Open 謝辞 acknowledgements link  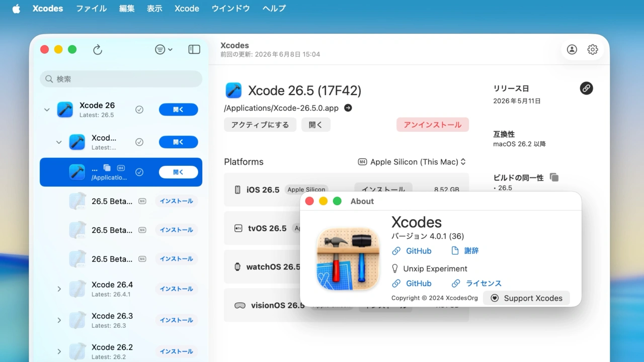465,251
